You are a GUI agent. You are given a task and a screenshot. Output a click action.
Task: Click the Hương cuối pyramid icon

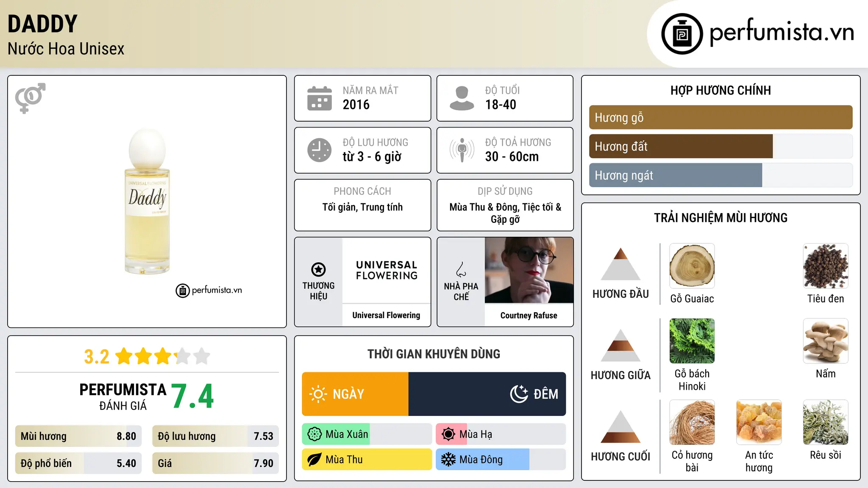(x=620, y=427)
